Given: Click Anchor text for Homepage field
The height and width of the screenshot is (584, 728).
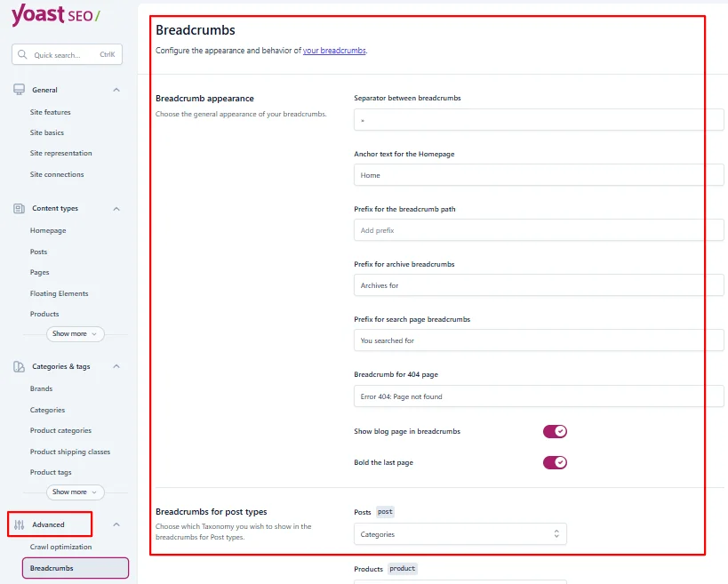Looking at the screenshot, I should pos(539,175).
